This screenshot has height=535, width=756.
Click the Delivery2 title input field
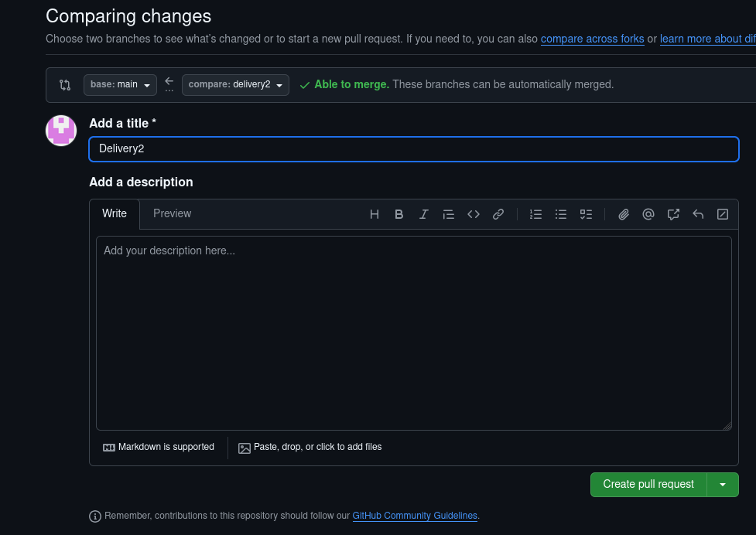[x=414, y=148]
